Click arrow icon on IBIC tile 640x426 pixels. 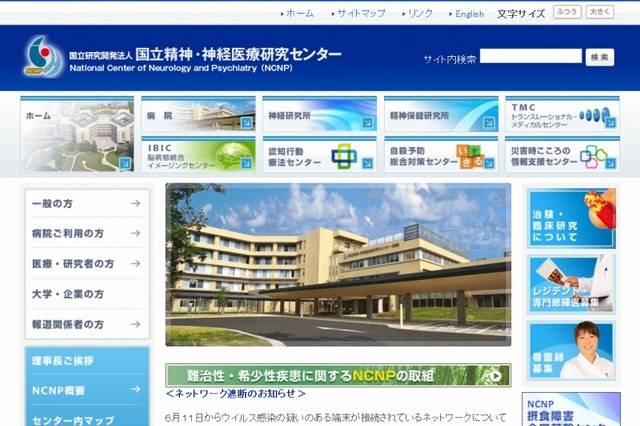coord(247,163)
